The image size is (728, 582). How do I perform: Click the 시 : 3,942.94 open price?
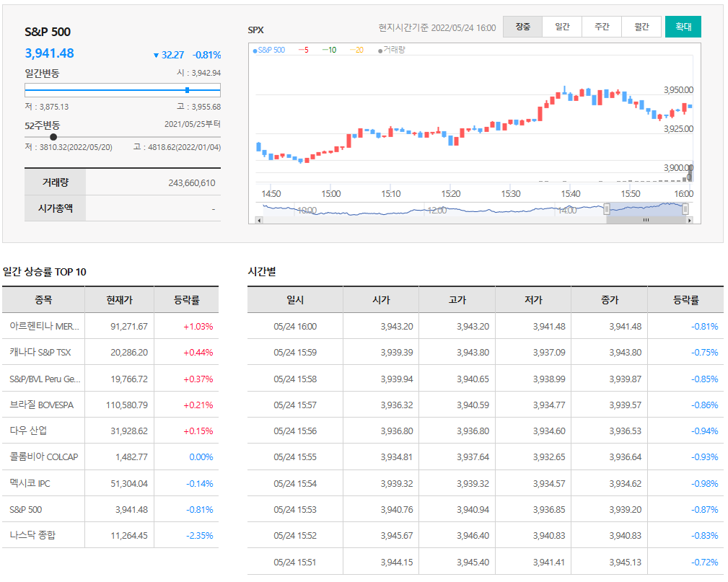pos(198,73)
